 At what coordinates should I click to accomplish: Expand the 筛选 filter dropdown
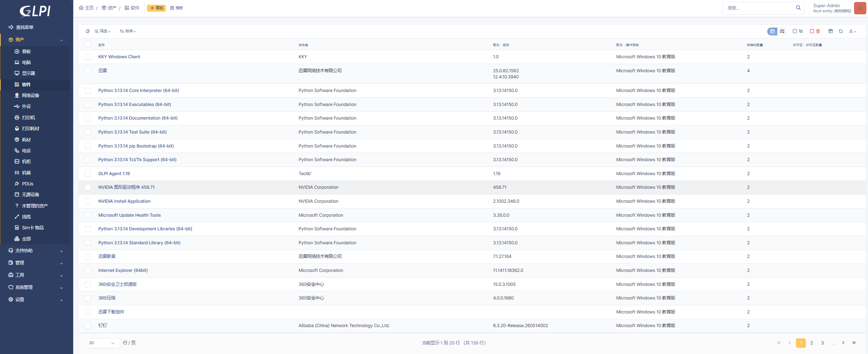tap(102, 31)
